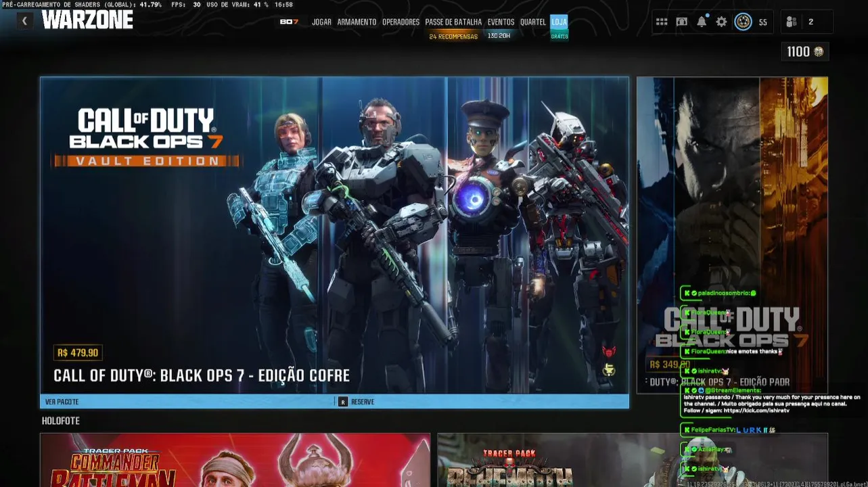Image resolution: width=868 pixels, height=487 pixels.
Task: Open settings gear icon
Action: tap(722, 22)
